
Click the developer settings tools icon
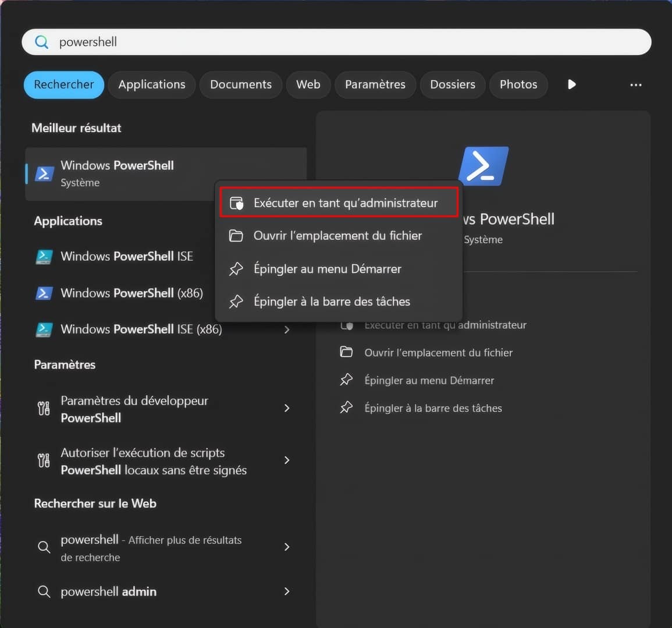44,409
